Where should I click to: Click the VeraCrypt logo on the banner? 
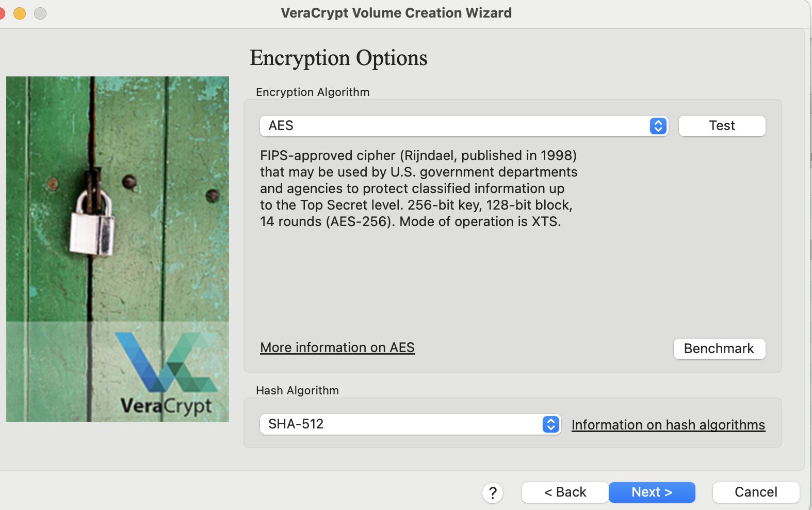click(x=166, y=374)
